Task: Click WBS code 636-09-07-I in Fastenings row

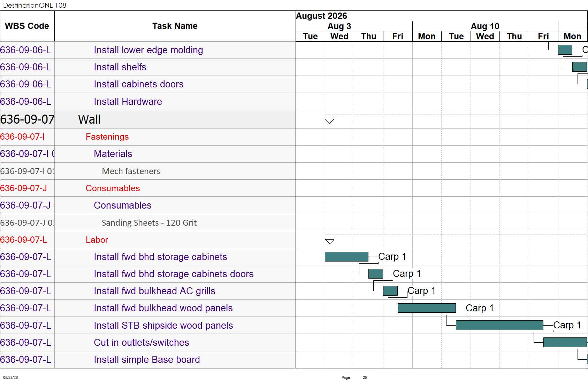Action: point(23,137)
